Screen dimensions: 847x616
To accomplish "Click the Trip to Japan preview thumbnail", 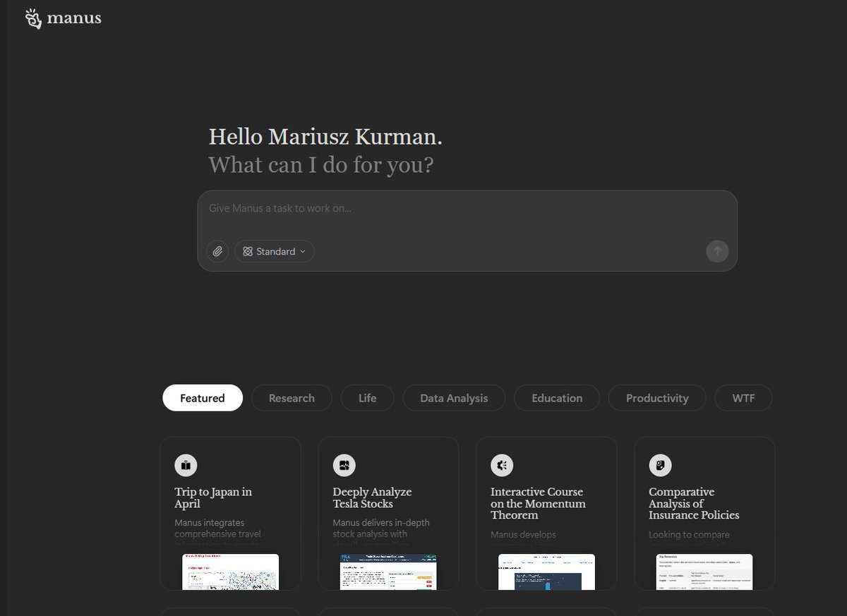I will point(230,572).
